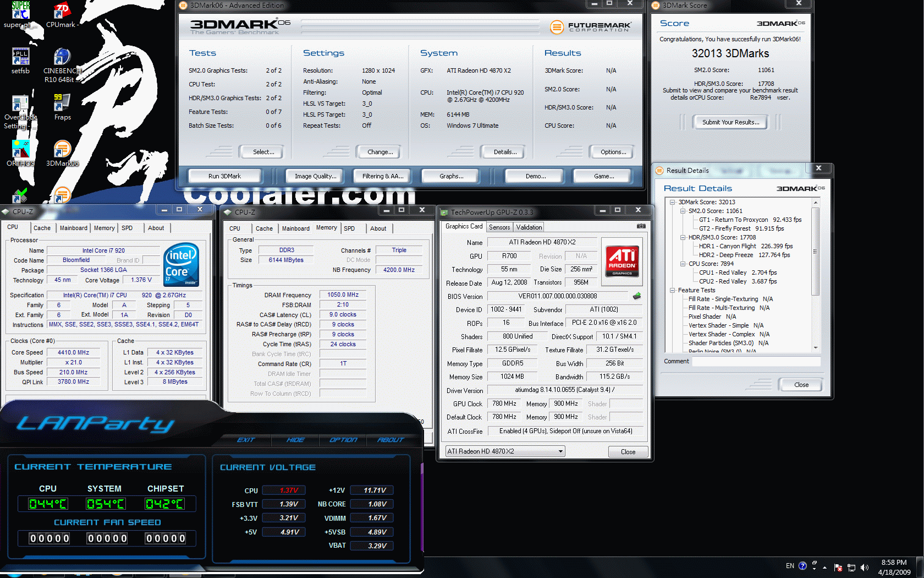Collapse the HDR/SM3.0 Score 17708 node
This screenshot has width=924, height=578.
pos(683,237)
